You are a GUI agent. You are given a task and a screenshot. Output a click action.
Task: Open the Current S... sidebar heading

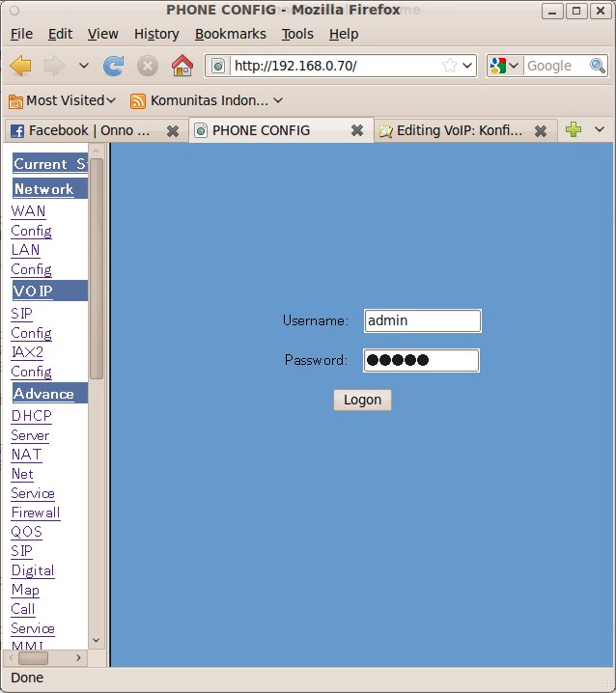[x=50, y=164]
